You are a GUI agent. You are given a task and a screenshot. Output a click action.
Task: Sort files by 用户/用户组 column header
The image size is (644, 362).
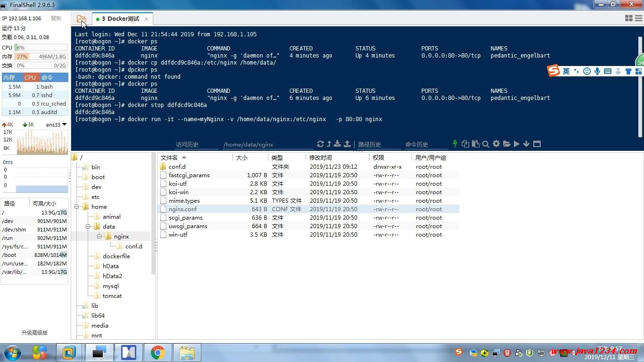click(435, 157)
